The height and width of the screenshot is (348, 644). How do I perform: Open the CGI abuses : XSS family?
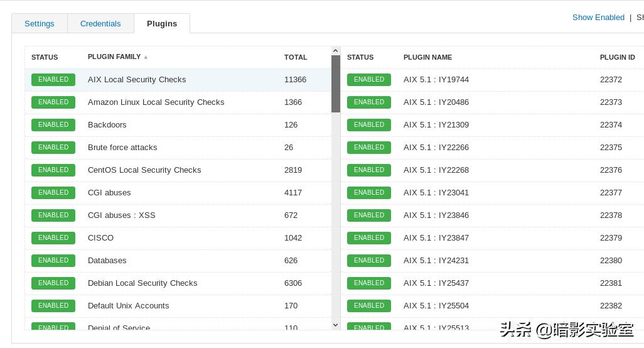[122, 215]
